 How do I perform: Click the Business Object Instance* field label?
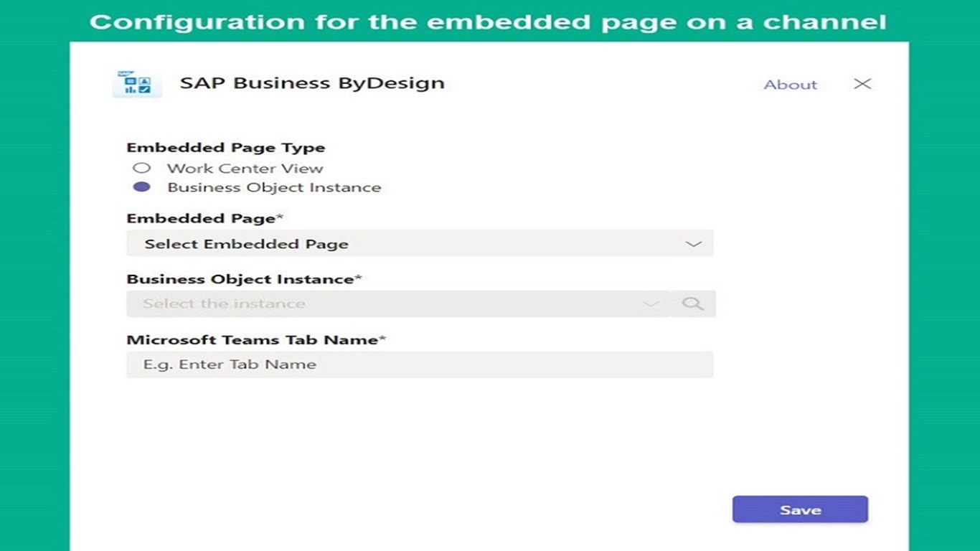(x=244, y=279)
